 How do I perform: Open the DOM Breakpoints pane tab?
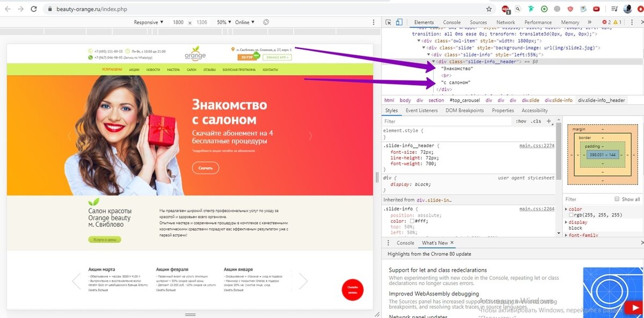464,111
